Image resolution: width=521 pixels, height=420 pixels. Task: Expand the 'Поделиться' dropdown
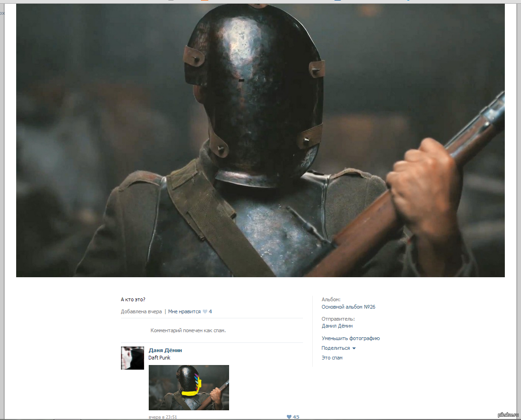[338, 348]
